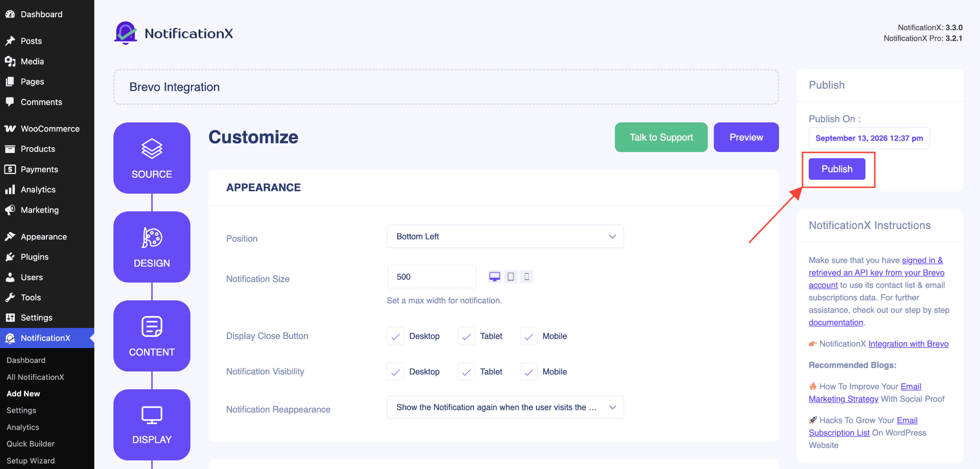Toggle Display Close Button Mobile checkbox
Viewport: 980px width, 469px height.
coord(529,336)
